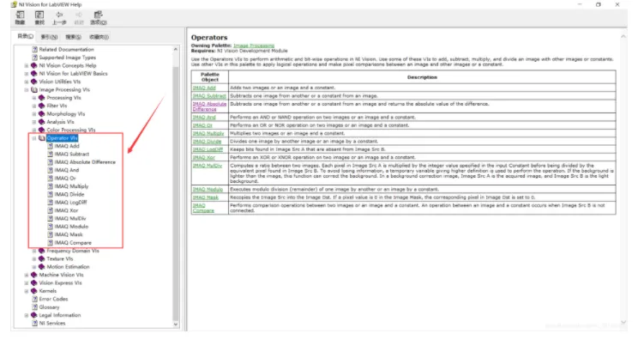
Task: Collapse Image Processing VIs node
Action: (27, 89)
